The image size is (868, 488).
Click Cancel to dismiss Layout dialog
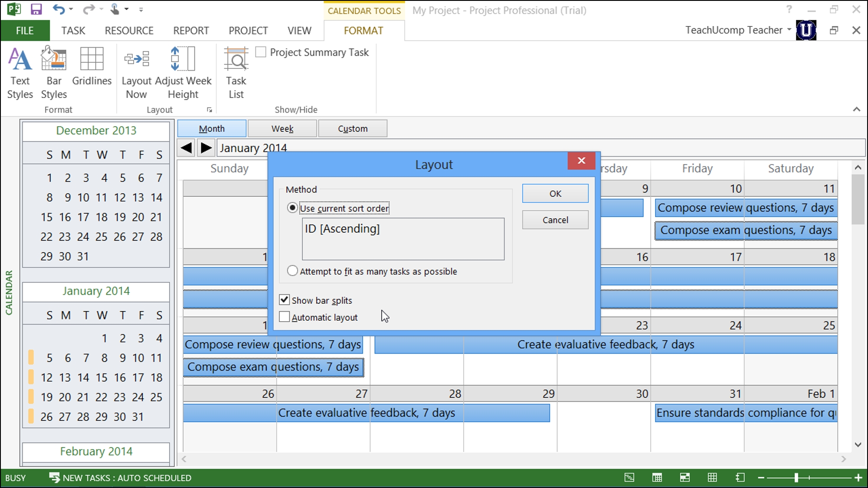point(555,220)
